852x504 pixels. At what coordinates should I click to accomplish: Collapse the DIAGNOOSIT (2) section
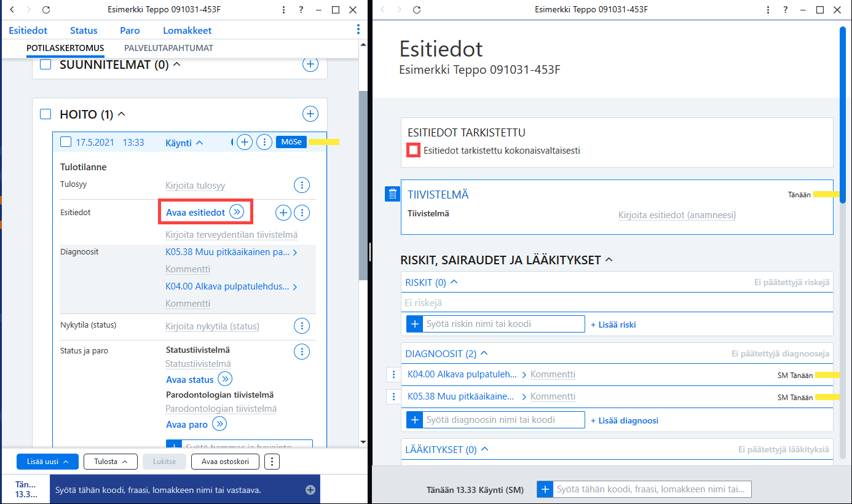[x=484, y=353]
